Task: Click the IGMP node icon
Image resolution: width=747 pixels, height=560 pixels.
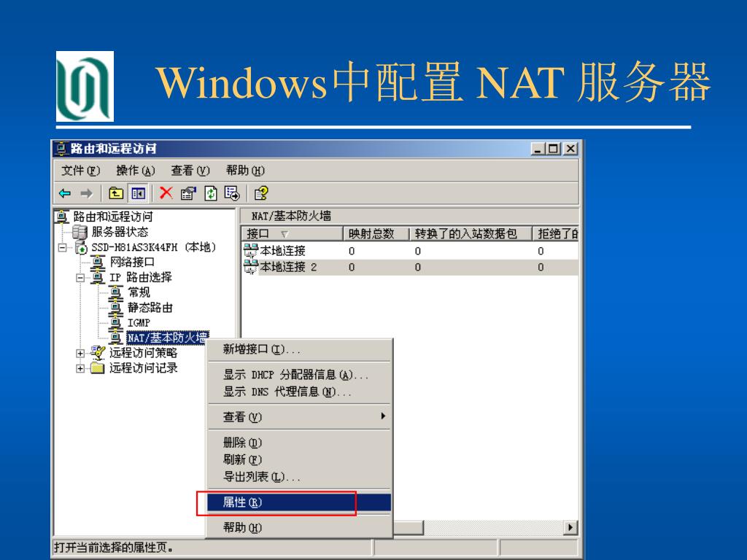Action: point(116,323)
